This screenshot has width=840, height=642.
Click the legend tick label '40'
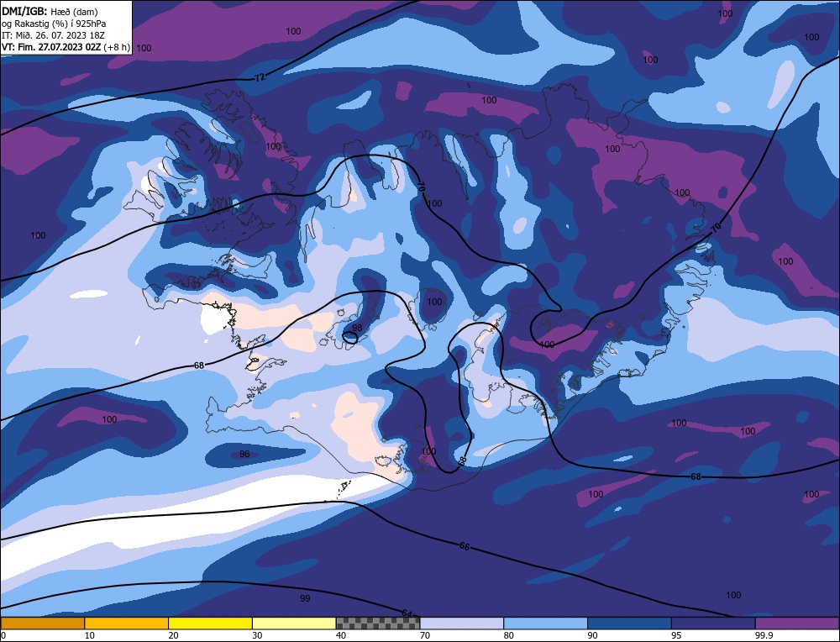(341, 635)
